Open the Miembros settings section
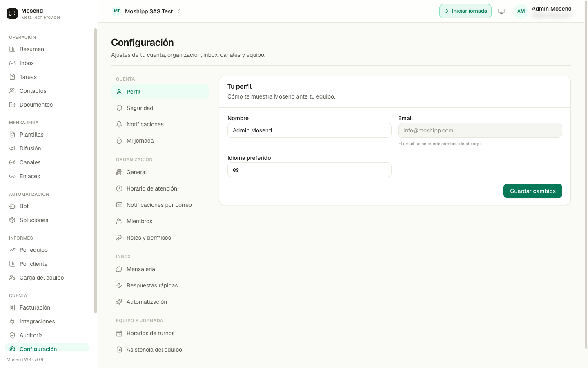 [160, 221]
